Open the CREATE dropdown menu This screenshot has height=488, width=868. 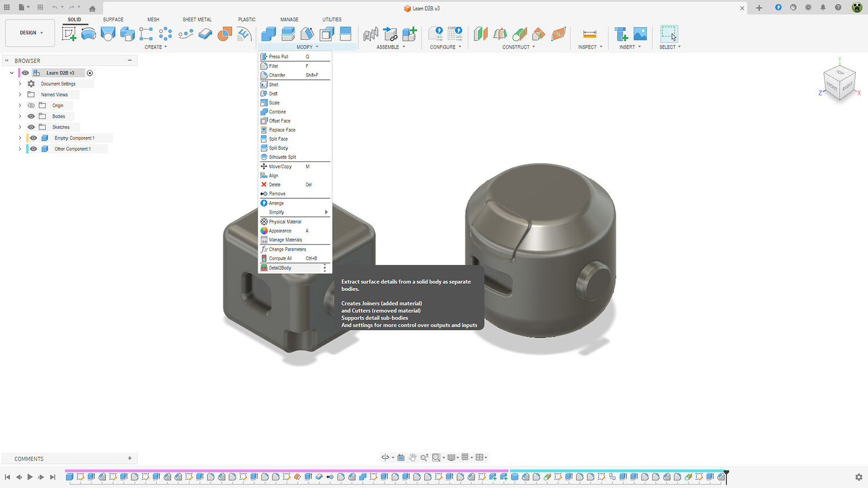(x=156, y=47)
